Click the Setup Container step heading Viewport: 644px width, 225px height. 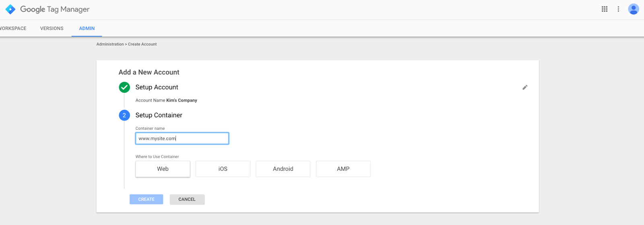coord(159,115)
